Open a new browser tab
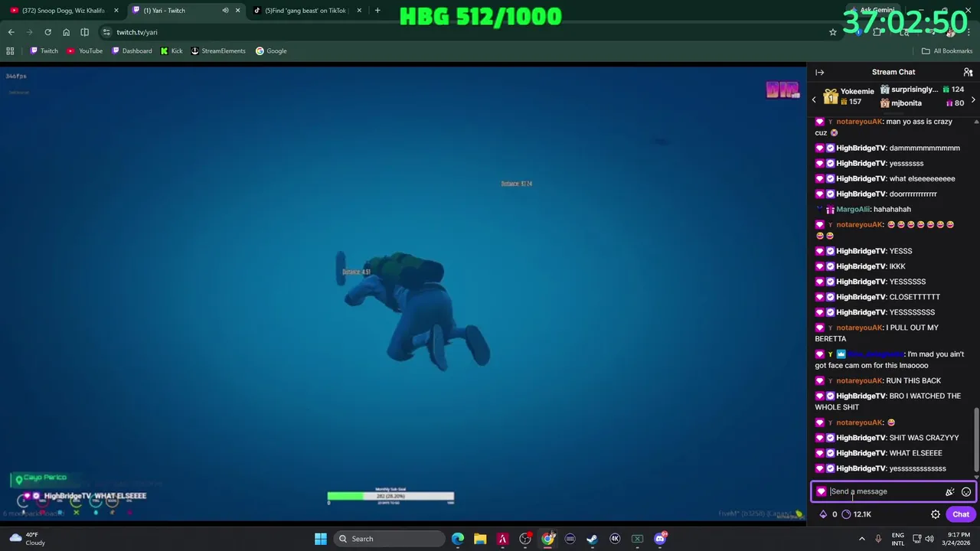Image resolution: width=980 pixels, height=551 pixels. pos(377,11)
